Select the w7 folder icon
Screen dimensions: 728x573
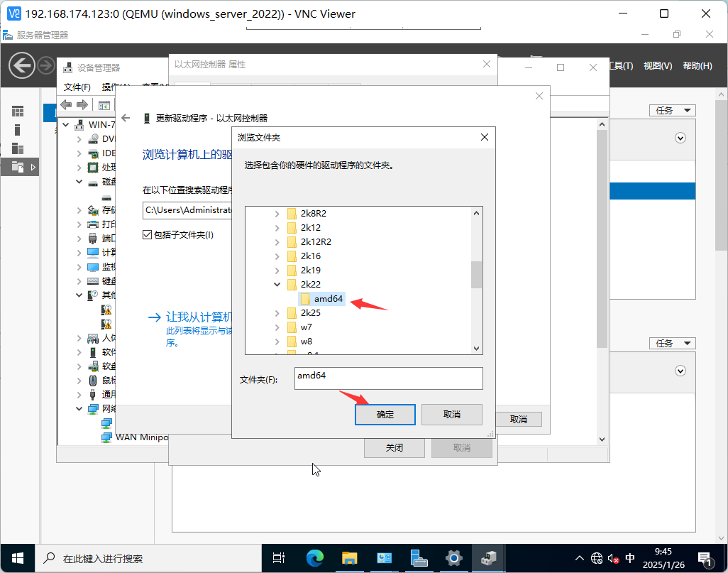pos(292,327)
